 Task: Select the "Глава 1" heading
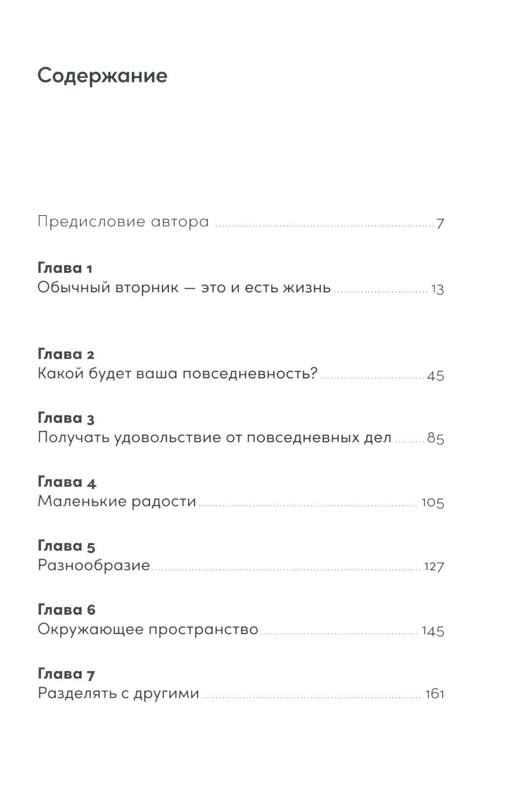[x=65, y=268]
